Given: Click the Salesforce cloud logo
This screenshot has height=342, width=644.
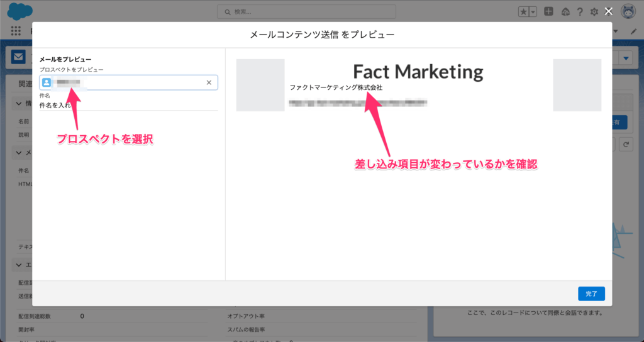Looking at the screenshot, I should 20,11.
